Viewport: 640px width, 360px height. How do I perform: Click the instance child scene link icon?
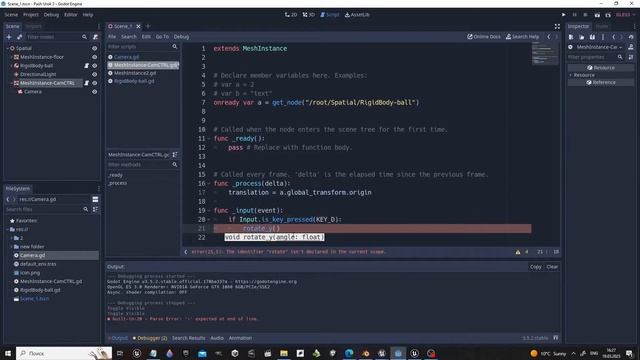[19, 37]
